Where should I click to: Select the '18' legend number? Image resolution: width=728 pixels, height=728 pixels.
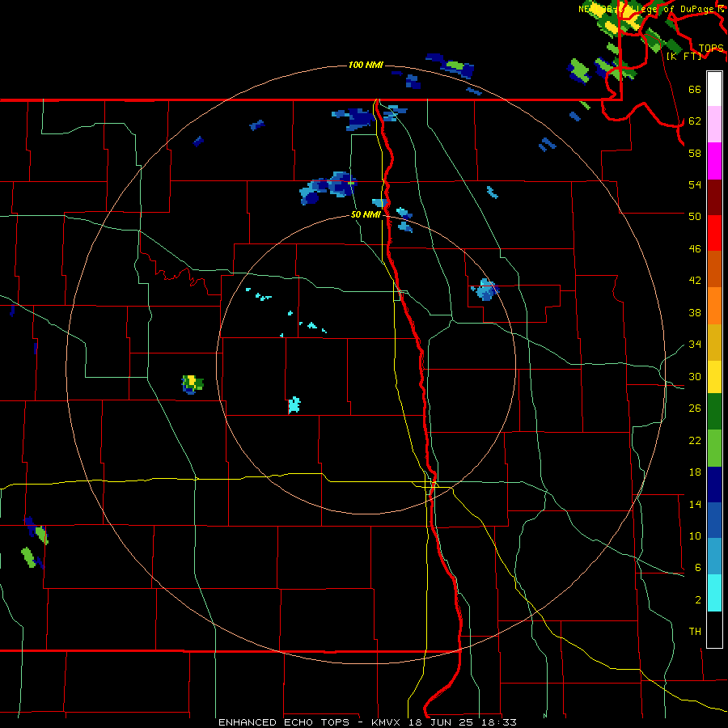695,472
